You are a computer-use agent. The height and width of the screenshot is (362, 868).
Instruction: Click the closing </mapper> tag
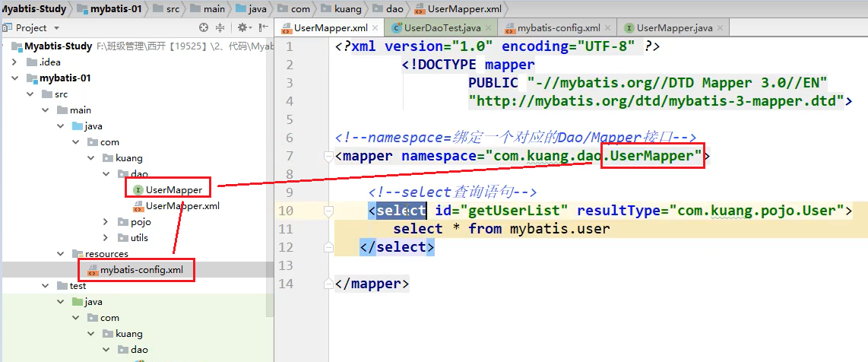click(372, 284)
